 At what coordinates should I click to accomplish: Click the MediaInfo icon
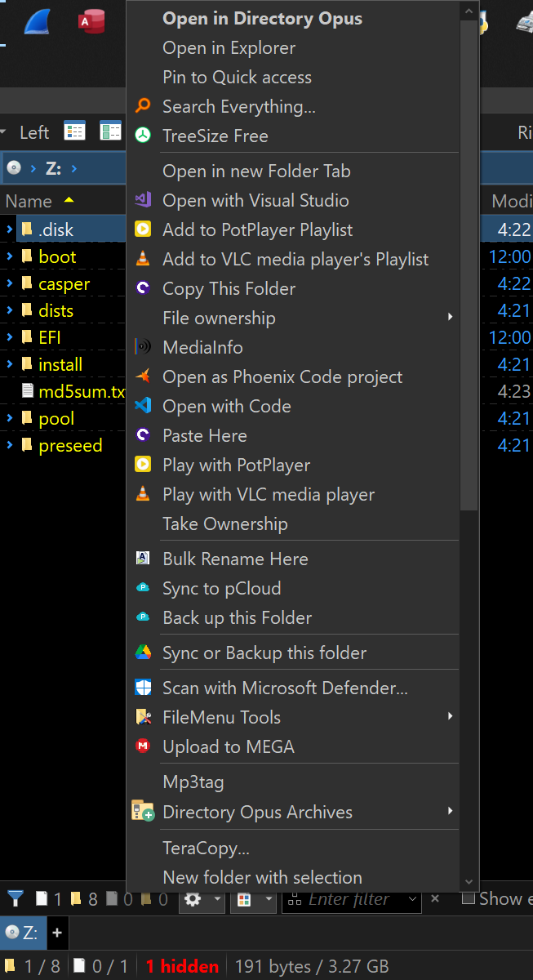[143, 347]
